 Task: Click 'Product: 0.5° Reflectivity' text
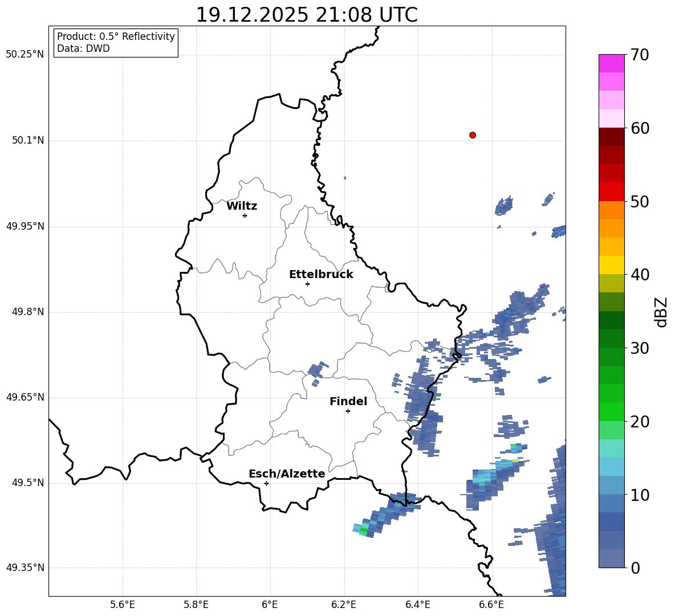tap(116, 36)
